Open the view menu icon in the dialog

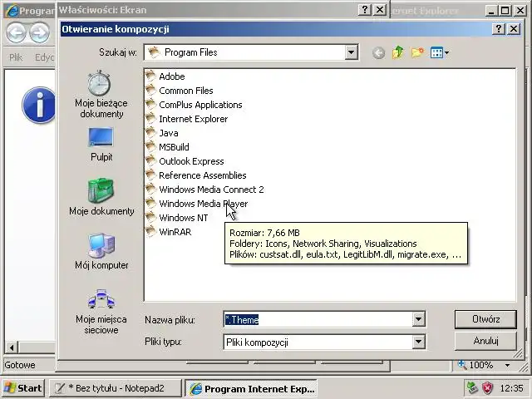(440, 52)
